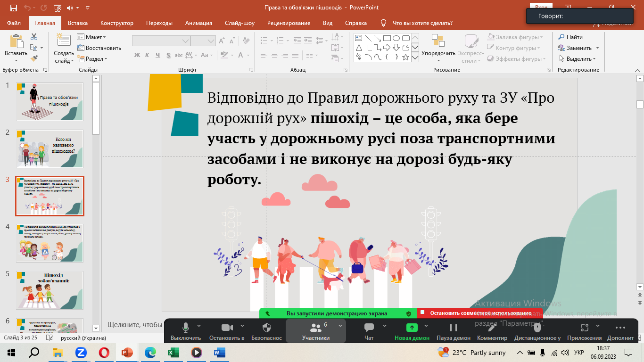
Task: Open the weather widget Partly sunny
Action: pyautogui.click(x=472, y=353)
